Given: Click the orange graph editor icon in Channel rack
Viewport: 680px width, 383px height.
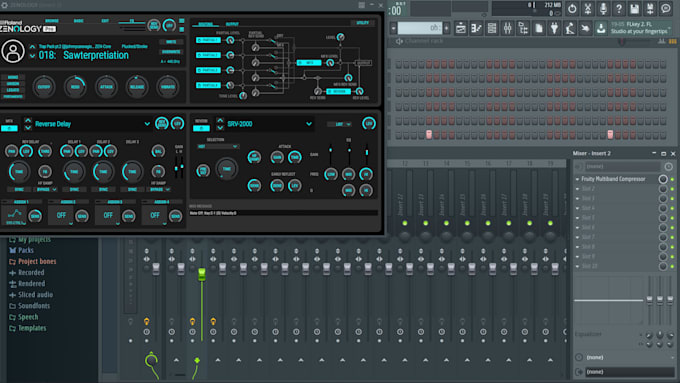Looking at the screenshot, I should pyautogui.click(x=672, y=41).
